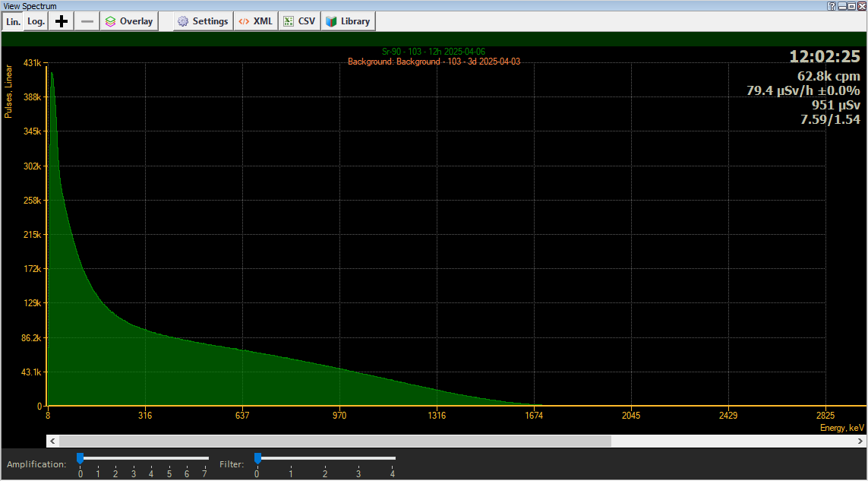Viewport: 868px width, 481px height.
Task: Open the Overlay layers tool
Action: pos(128,21)
